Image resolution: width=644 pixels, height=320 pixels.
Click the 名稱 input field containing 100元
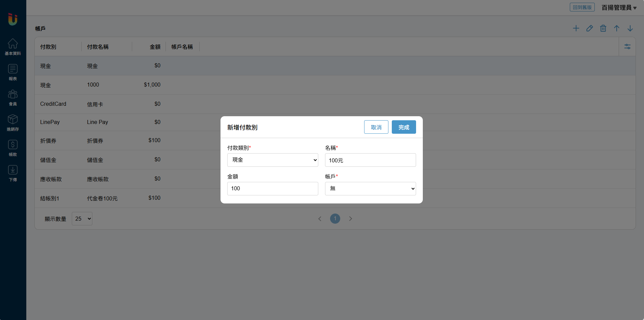click(370, 160)
